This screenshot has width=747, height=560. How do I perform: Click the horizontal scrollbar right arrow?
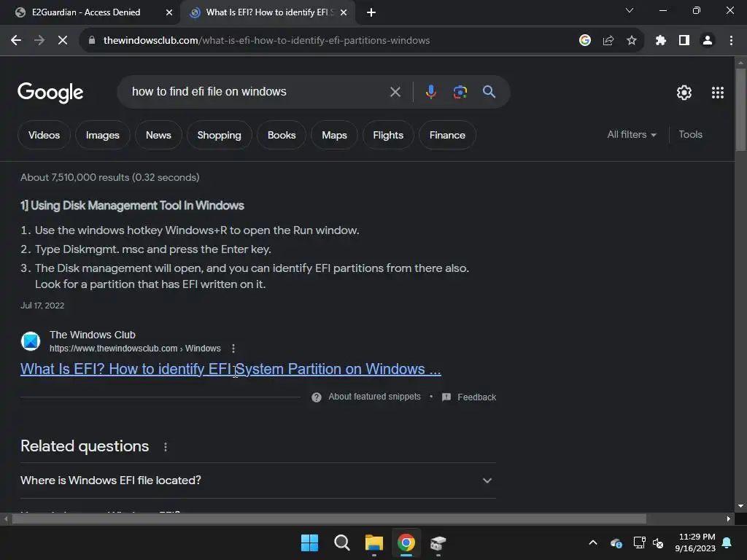coord(729,519)
